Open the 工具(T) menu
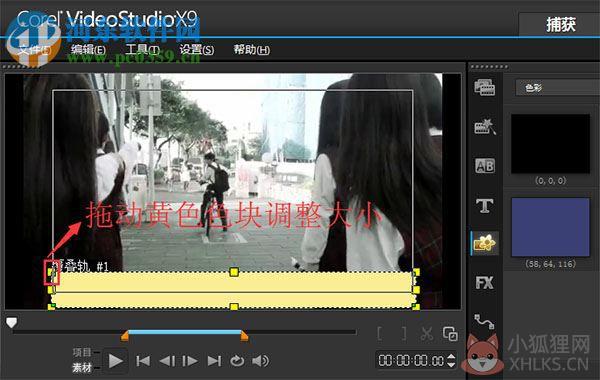Image resolution: width=600 pixels, height=380 pixels. [143, 50]
